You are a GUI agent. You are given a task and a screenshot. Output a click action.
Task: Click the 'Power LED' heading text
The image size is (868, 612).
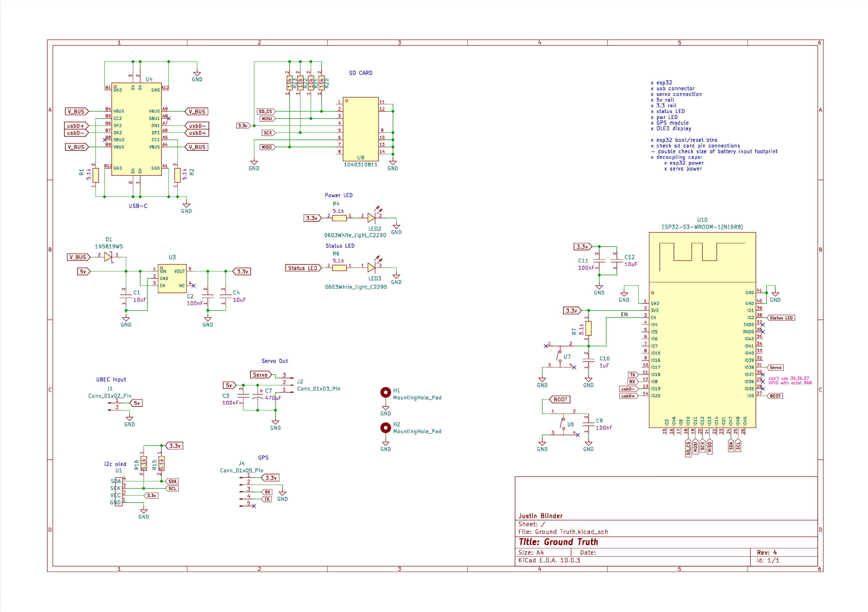click(x=339, y=195)
